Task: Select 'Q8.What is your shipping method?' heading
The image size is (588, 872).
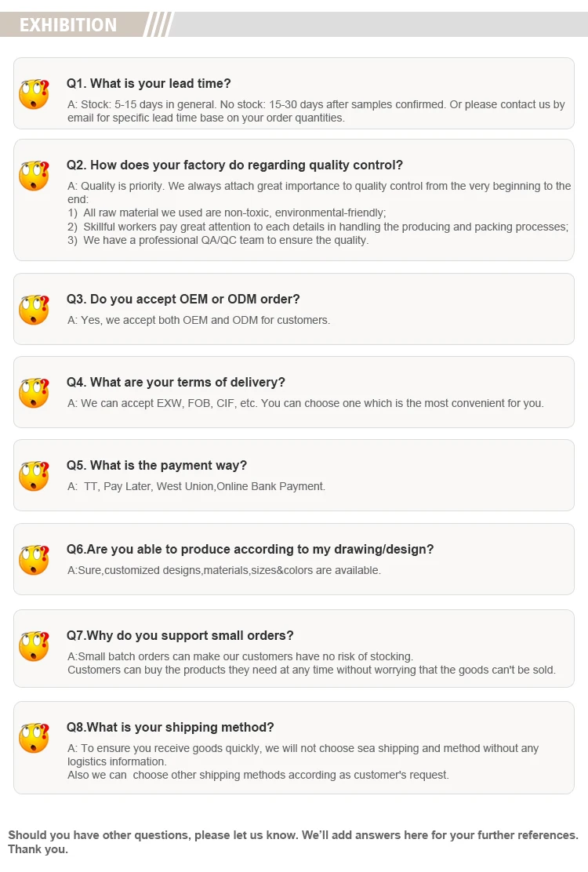Action: 170,728
